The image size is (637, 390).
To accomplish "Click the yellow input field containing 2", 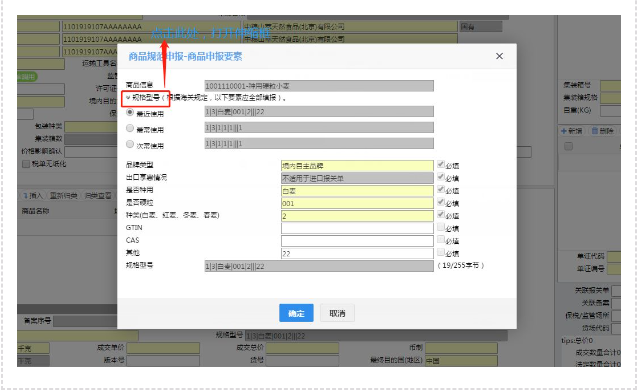I will point(357,216).
